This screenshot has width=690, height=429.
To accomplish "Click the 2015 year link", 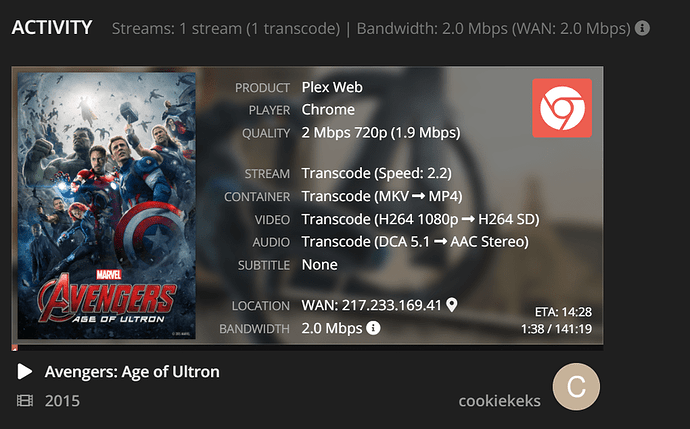I will tap(62, 401).
